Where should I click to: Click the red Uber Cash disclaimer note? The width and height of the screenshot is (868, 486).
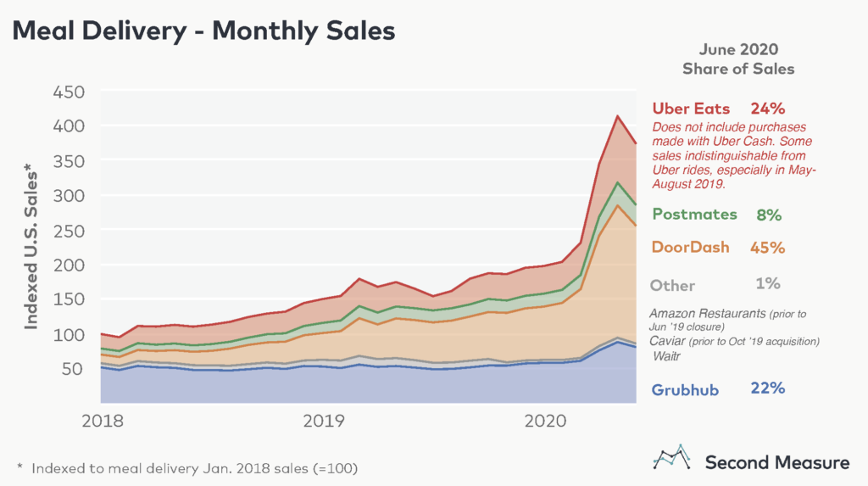(734, 155)
